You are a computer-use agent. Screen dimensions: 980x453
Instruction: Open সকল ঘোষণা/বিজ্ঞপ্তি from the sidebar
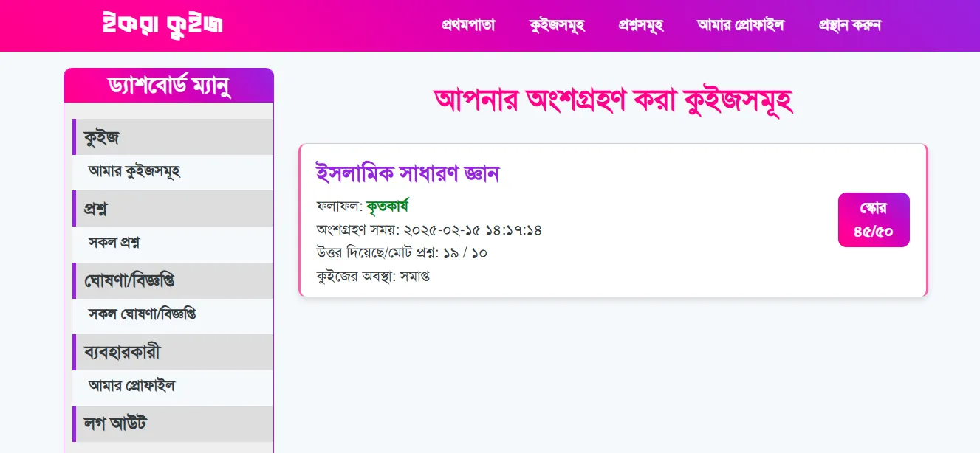point(142,314)
